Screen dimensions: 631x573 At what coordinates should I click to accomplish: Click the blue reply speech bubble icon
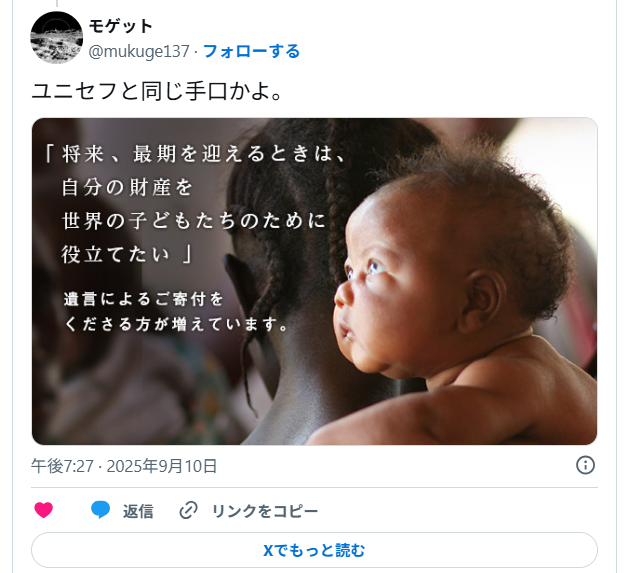(100, 510)
